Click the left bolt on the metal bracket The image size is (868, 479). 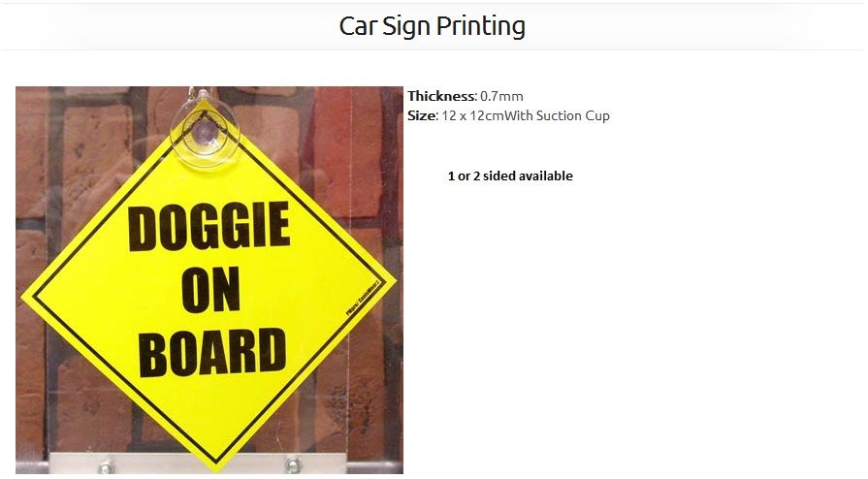(105, 465)
